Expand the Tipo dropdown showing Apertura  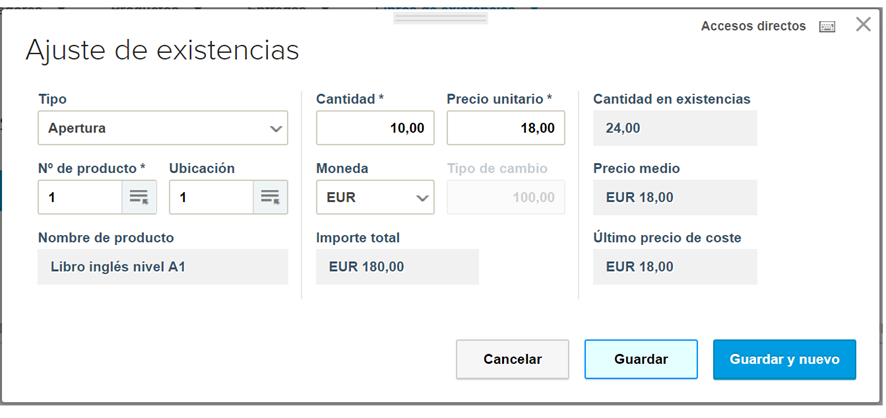point(163,128)
